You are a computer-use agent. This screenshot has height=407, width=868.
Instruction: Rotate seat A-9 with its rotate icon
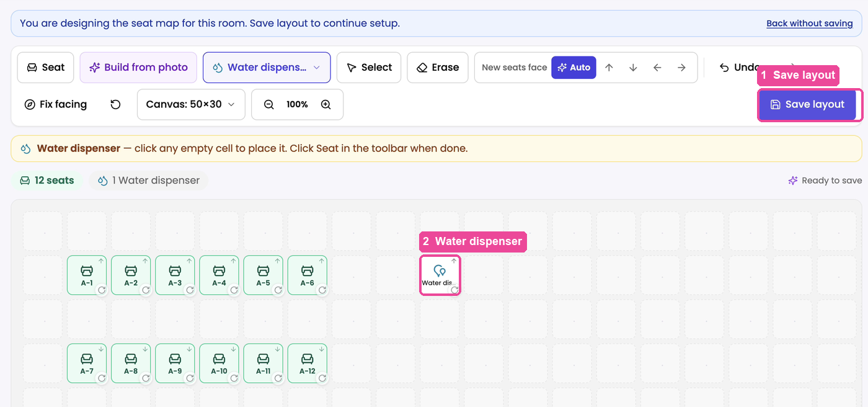click(x=190, y=378)
